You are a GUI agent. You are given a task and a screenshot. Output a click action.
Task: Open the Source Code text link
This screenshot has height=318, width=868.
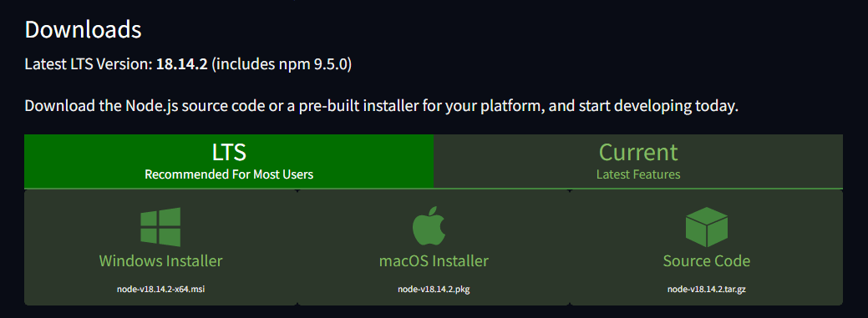tap(707, 260)
